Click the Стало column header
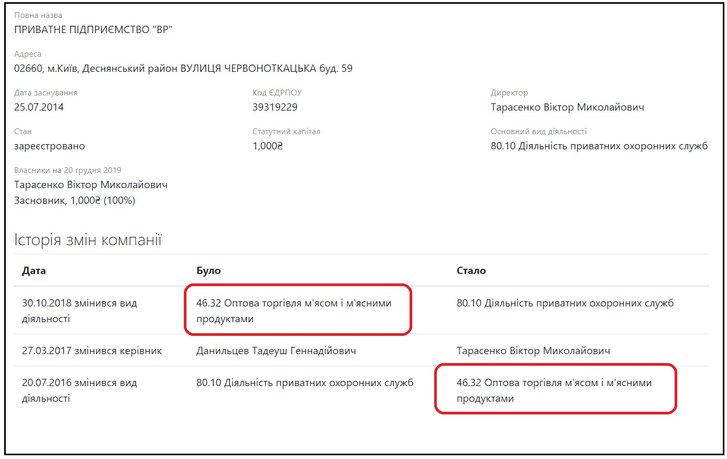Image resolution: width=727 pixels, height=459 pixels. pyautogui.click(x=471, y=271)
